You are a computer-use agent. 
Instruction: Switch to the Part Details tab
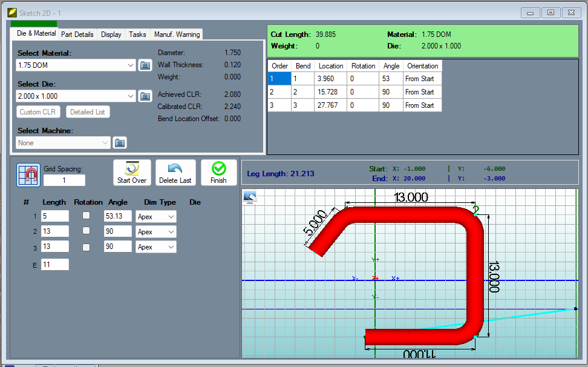pyautogui.click(x=77, y=34)
